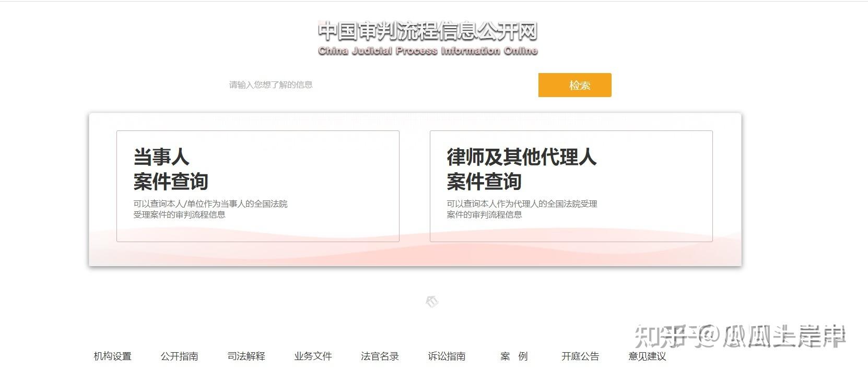Click the tilted courthouse icon below the cards
Image resolution: width=868 pixels, height=371 pixels.
coord(432,302)
